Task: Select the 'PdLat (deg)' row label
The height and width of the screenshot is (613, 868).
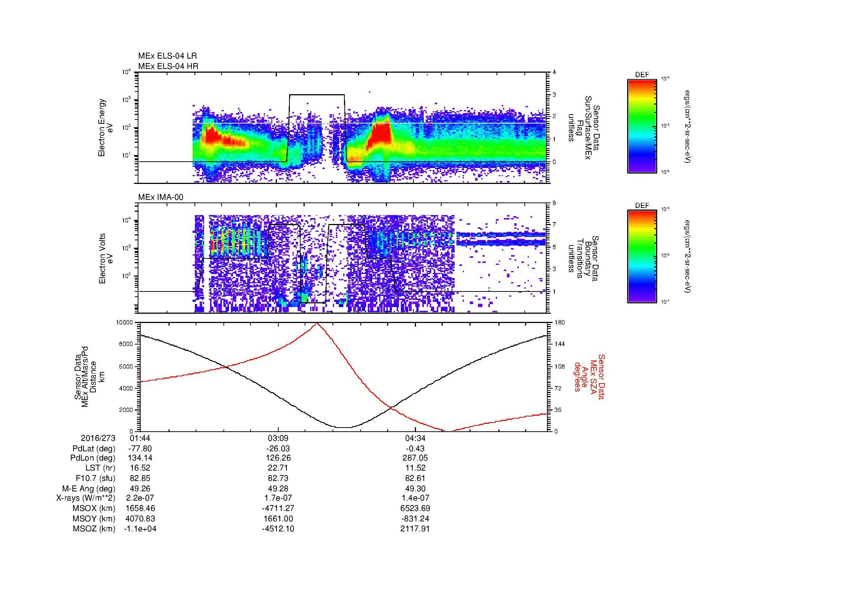Action: [94, 449]
